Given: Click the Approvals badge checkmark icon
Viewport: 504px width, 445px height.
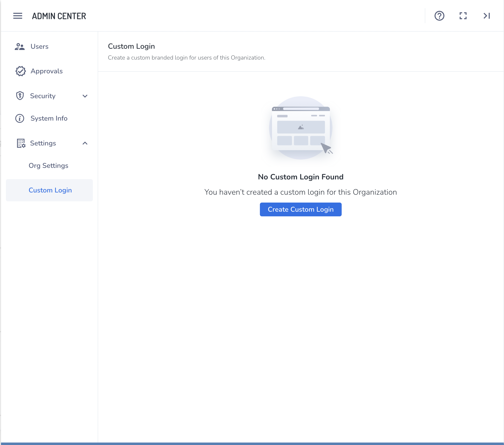Looking at the screenshot, I should click(20, 71).
